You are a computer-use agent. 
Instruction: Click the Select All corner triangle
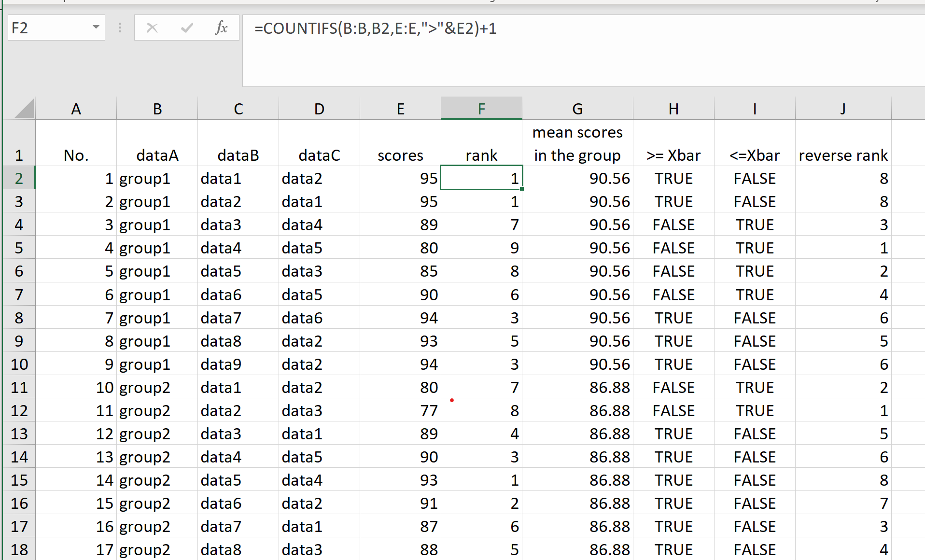point(24,108)
